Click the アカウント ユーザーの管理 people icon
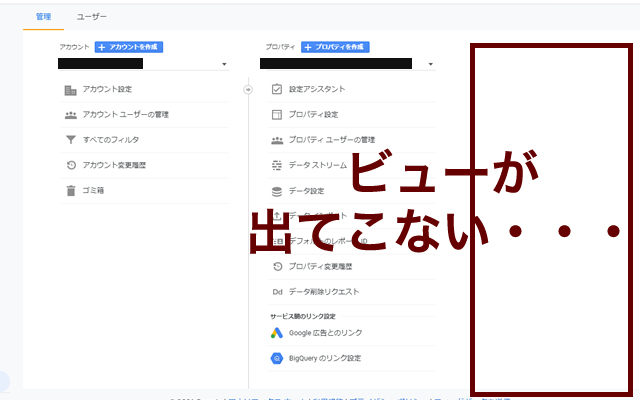The height and width of the screenshot is (400, 640). (x=70, y=115)
